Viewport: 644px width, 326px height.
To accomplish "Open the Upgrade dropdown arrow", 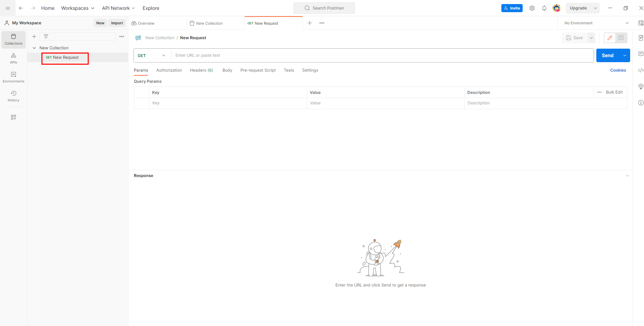I will click(x=595, y=8).
